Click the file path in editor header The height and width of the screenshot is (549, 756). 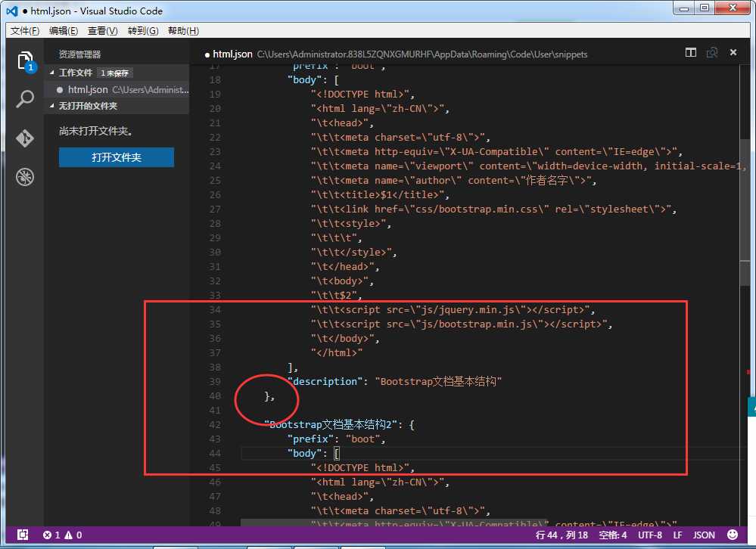click(x=422, y=54)
